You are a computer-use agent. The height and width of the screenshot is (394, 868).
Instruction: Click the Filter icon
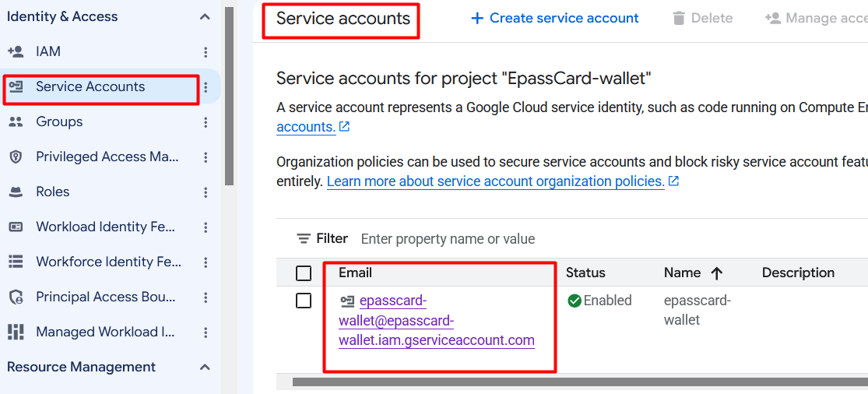click(304, 238)
